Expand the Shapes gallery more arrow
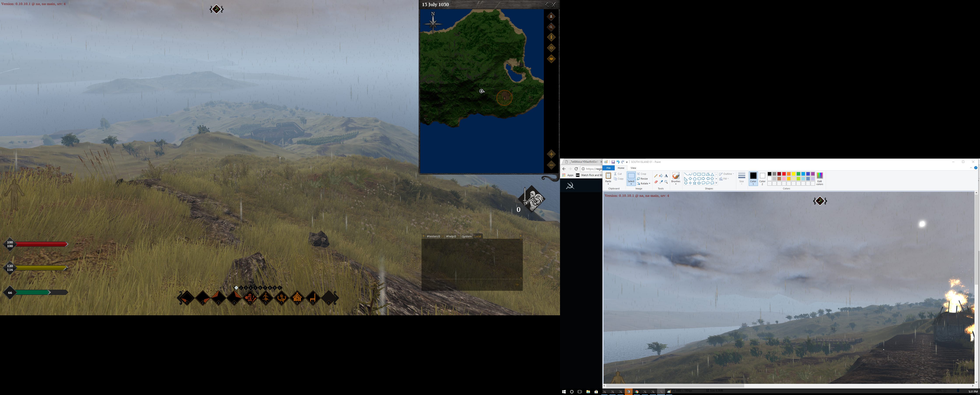 tap(716, 183)
